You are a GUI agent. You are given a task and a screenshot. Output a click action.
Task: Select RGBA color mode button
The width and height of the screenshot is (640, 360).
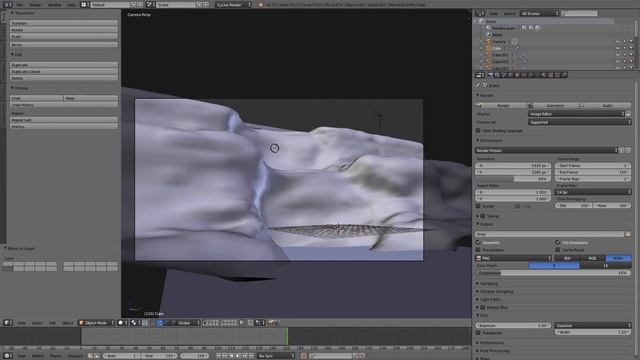coord(618,258)
